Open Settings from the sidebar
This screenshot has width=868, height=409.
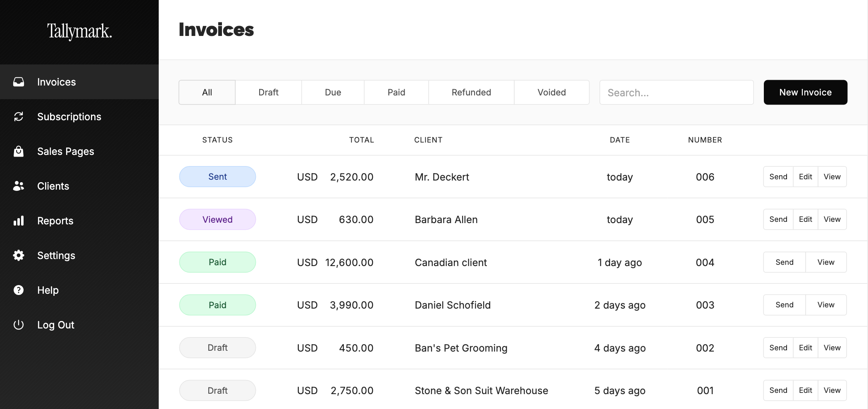(x=79, y=255)
